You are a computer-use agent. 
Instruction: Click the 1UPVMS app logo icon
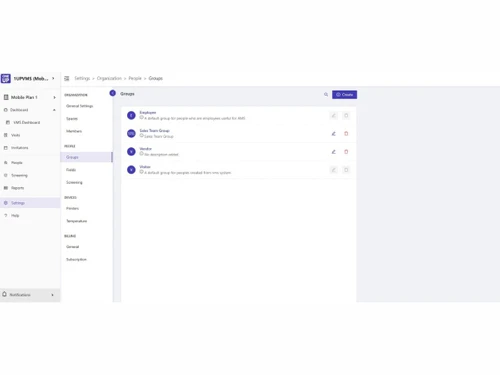tap(6, 78)
